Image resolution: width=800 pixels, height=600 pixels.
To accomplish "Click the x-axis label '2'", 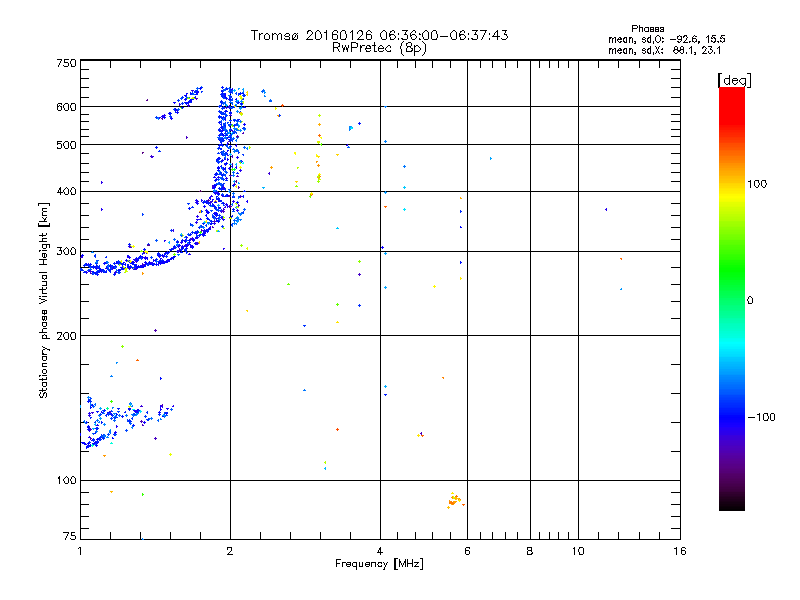I will pyautogui.click(x=230, y=551).
